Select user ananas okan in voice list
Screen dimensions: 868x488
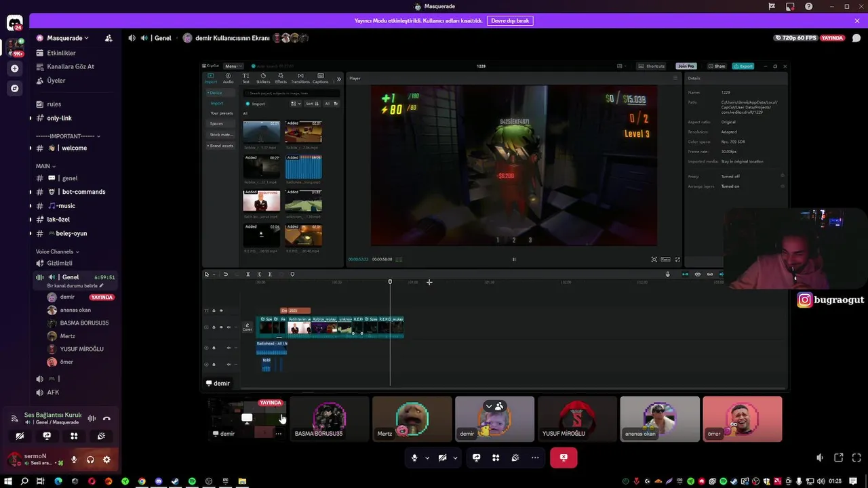[x=75, y=310]
